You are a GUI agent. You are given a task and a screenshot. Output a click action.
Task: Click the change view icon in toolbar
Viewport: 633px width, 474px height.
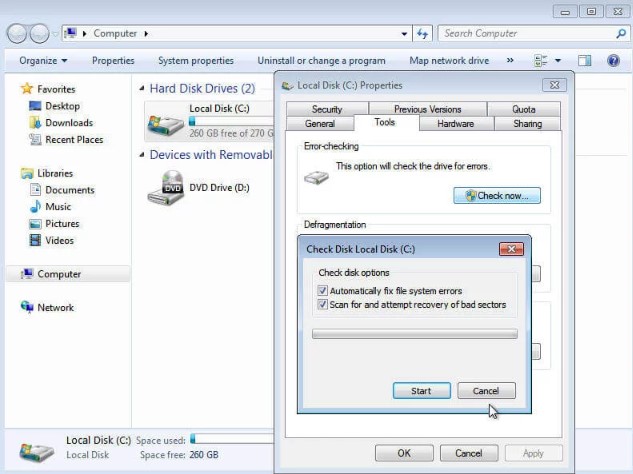541,61
